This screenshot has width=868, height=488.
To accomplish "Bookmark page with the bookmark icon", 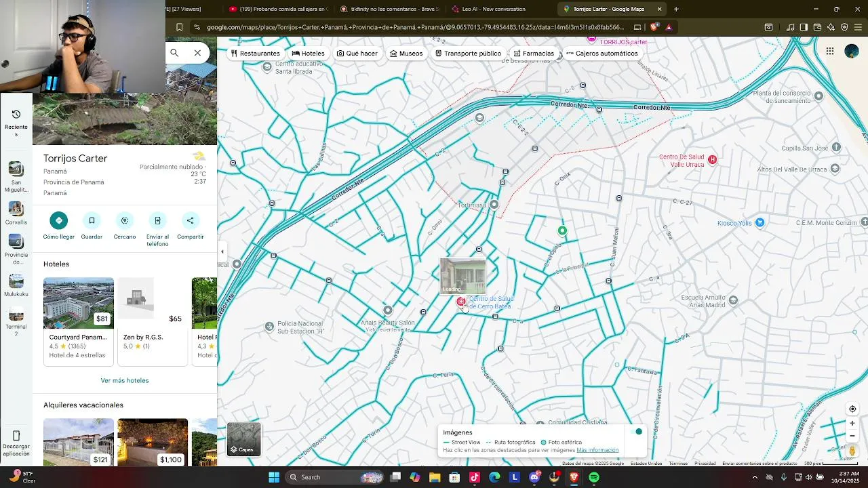I will pos(179,27).
